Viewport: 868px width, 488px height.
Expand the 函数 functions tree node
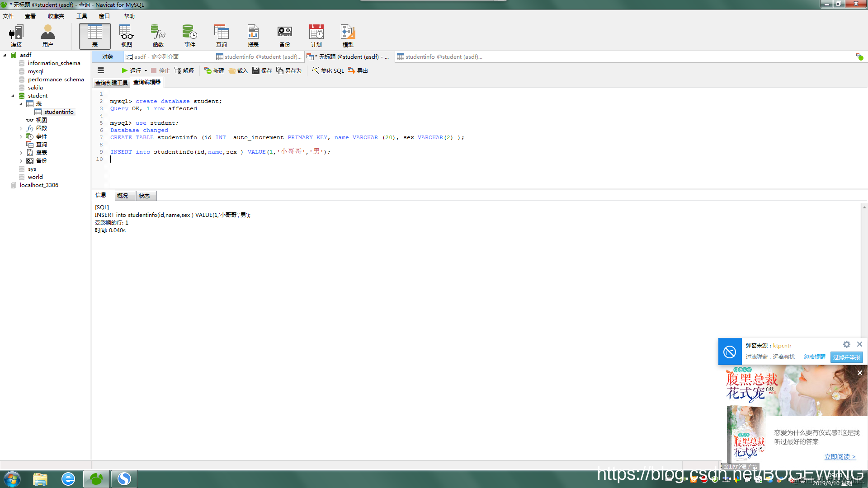coord(21,128)
